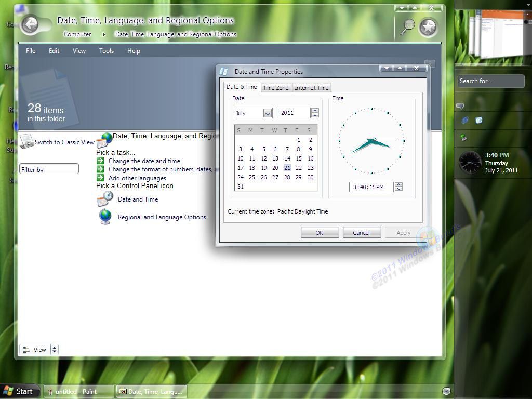Click the year spinner arrows
Viewport: 532px width, 399px height.
(315, 113)
